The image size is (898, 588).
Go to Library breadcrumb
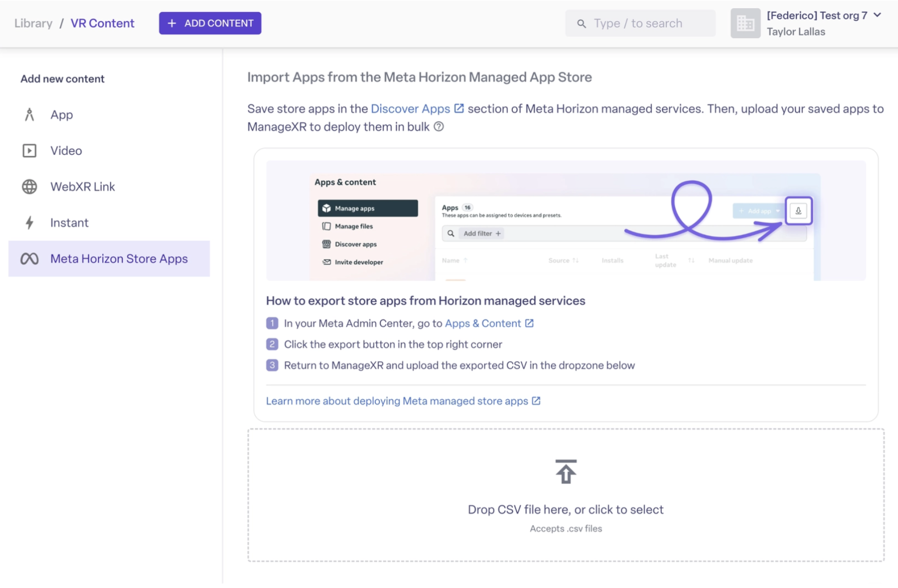[33, 23]
